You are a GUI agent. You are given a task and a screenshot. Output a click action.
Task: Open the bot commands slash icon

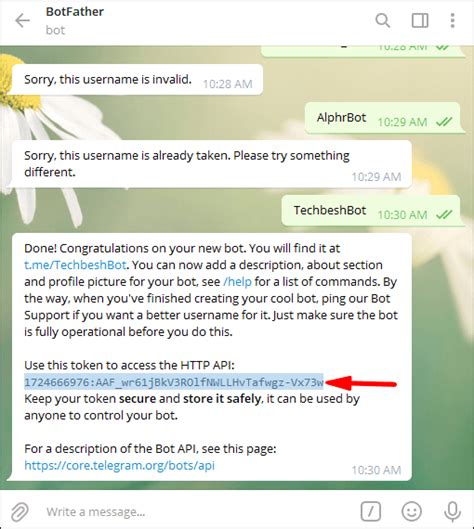click(x=371, y=511)
